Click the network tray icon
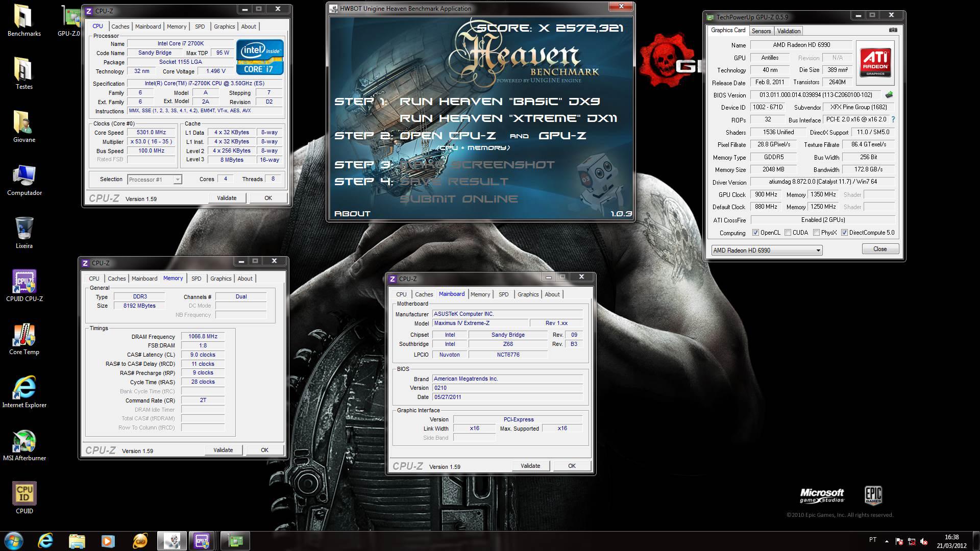This screenshot has height=551, width=980. pyautogui.click(x=912, y=542)
